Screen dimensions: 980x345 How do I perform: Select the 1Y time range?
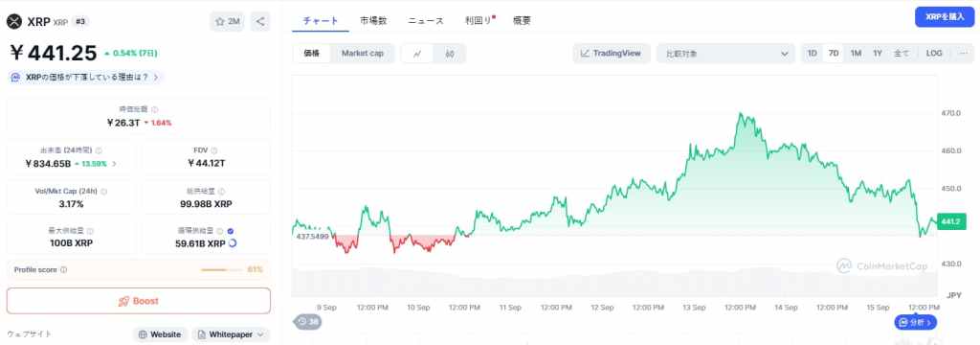[x=878, y=54]
